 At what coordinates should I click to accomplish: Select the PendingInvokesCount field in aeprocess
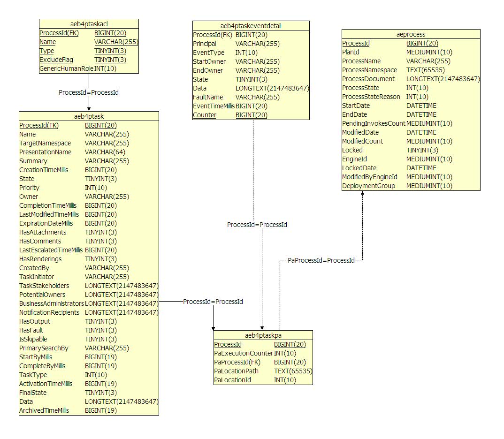374,123
